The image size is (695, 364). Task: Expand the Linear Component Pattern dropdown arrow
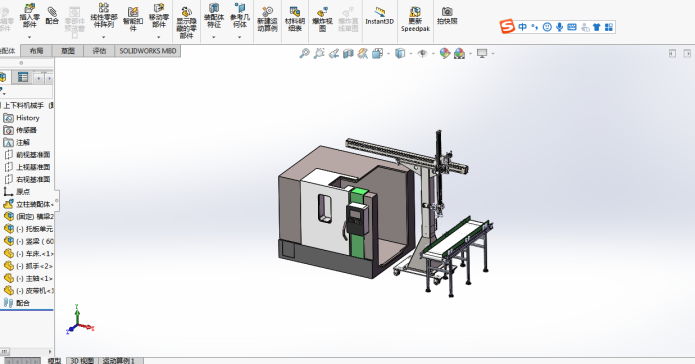104,38
